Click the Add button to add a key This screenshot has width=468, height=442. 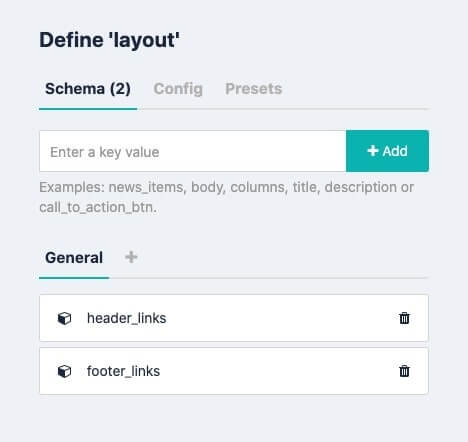point(387,151)
